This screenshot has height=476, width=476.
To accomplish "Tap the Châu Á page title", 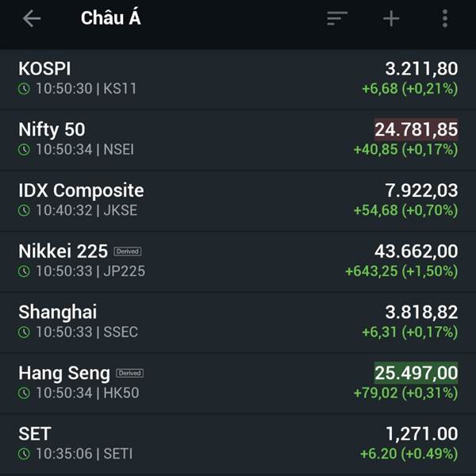I will pyautogui.click(x=111, y=17).
